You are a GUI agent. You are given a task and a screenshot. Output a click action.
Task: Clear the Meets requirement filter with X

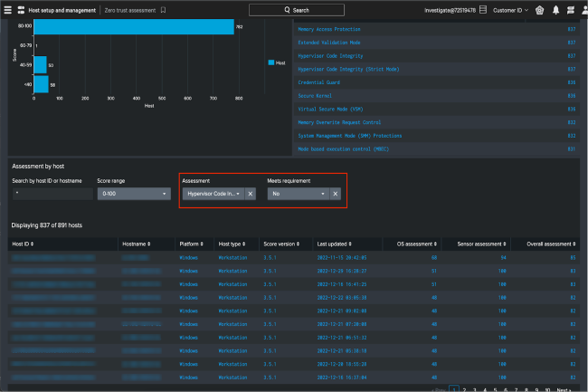pyautogui.click(x=335, y=194)
